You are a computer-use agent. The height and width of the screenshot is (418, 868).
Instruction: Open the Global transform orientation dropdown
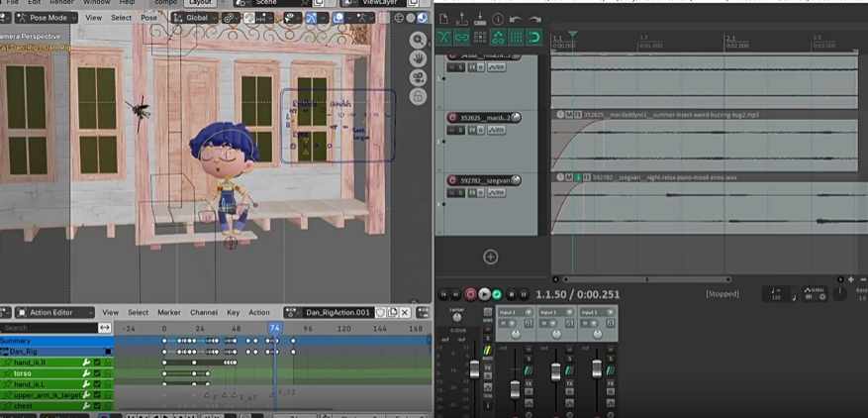[196, 18]
